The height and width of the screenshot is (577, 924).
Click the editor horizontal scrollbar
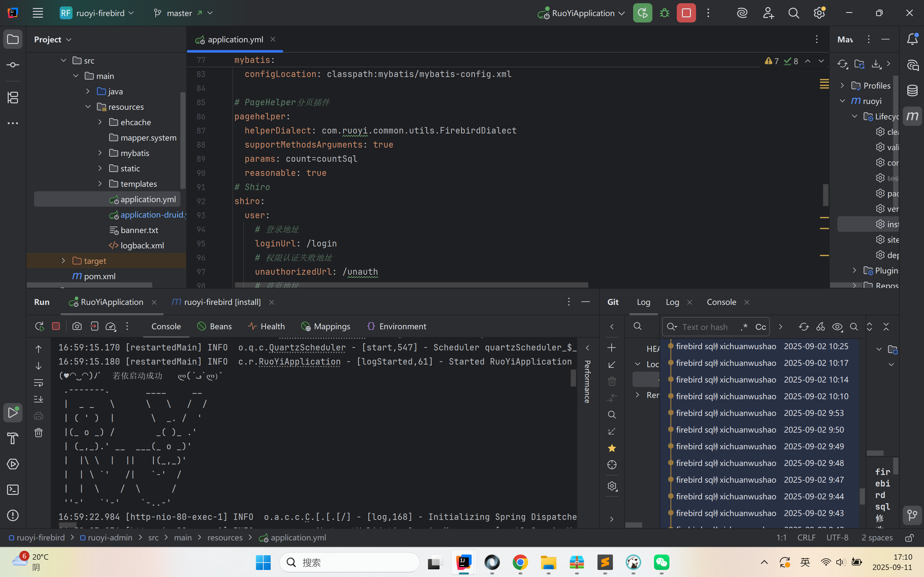pos(411,285)
